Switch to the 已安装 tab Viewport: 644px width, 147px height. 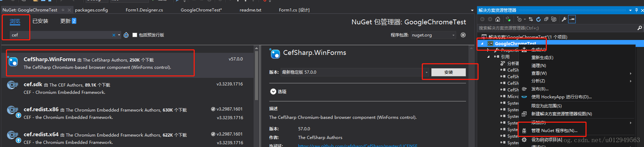click(40, 21)
